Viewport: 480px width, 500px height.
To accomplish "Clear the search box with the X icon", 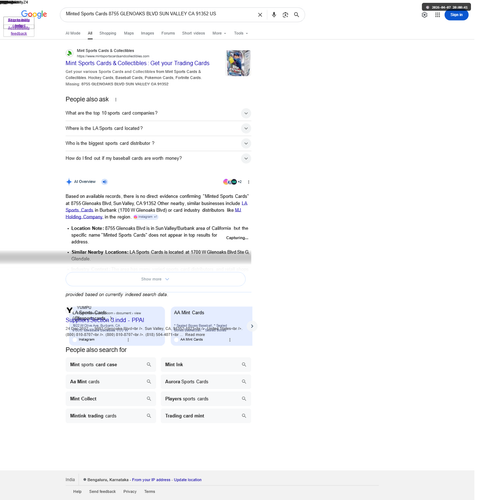I will coord(260,15).
